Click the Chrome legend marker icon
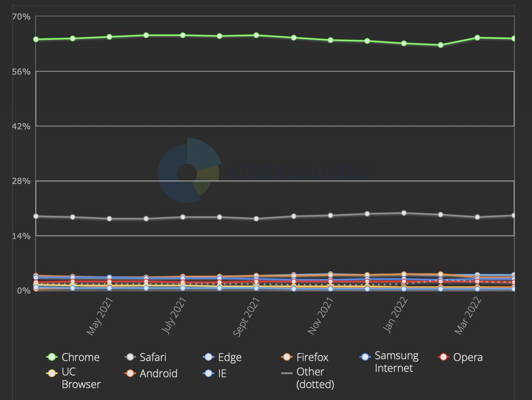 click(x=52, y=357)
